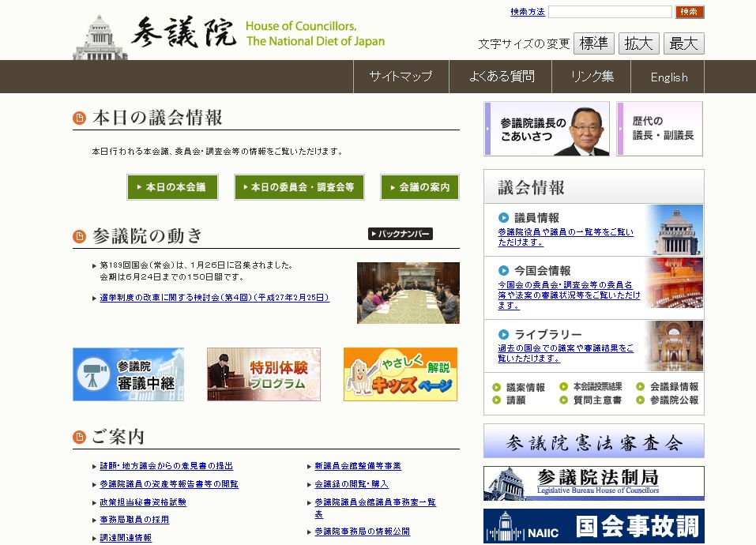Click green bullet icon next to 本会議投票結果
The height and width of the screenshot is (545, 756).
click(x=563, y=386)
